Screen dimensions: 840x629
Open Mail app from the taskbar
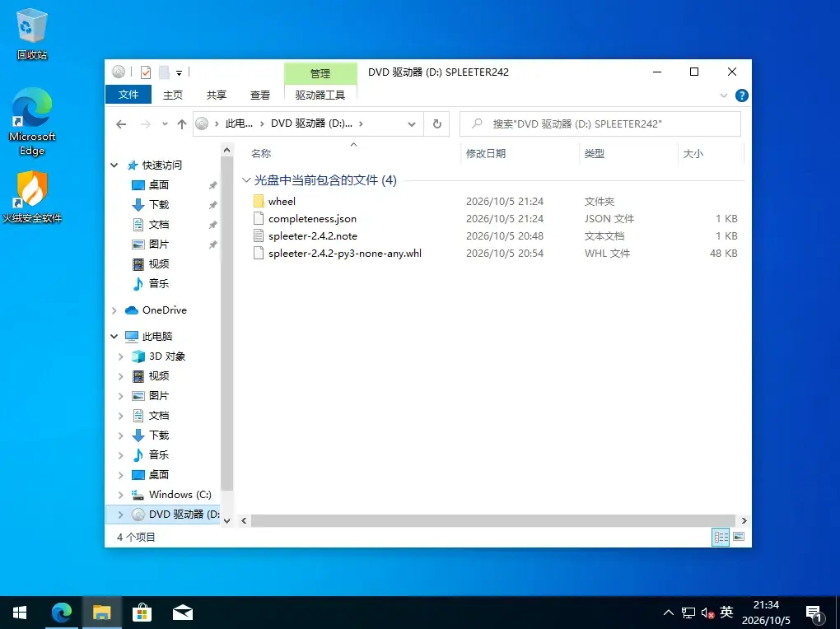(x=183, y=613)
